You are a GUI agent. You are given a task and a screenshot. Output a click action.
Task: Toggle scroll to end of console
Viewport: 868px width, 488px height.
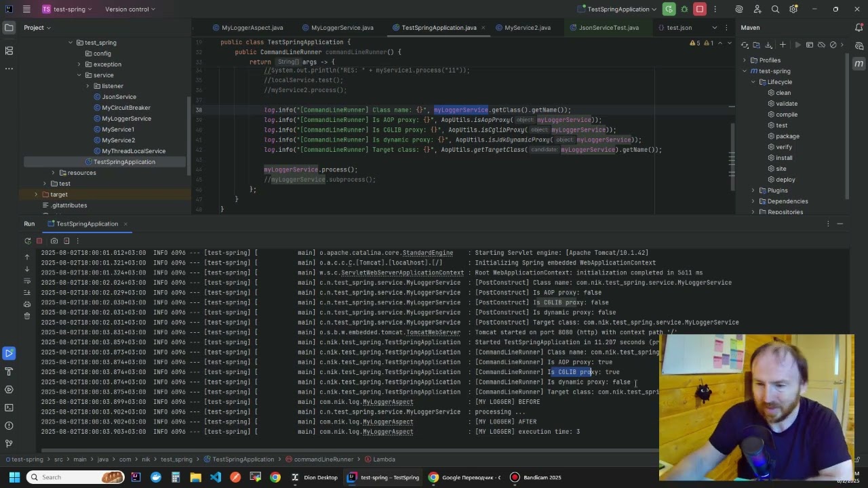click(27, 292)
